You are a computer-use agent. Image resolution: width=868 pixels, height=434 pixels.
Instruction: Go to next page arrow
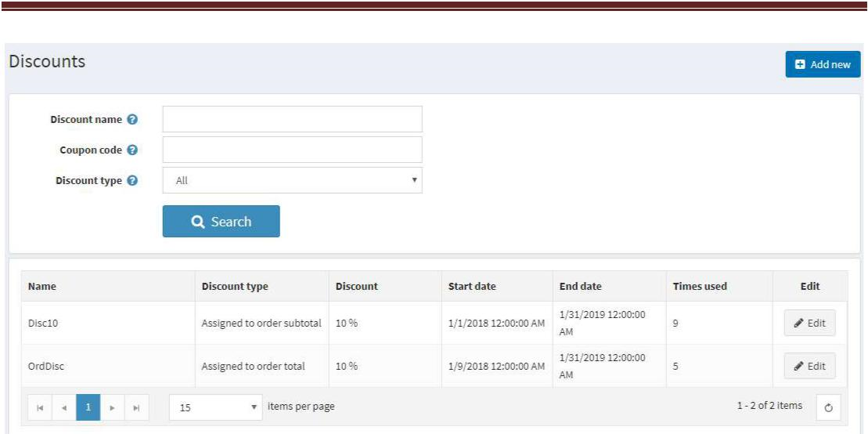[x=113, y=407]
